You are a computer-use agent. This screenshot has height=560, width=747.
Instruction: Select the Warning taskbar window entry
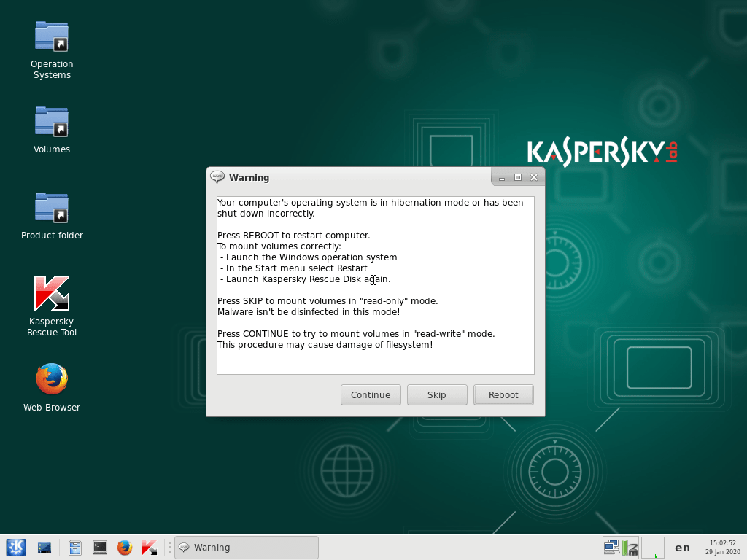click(247, 548)
